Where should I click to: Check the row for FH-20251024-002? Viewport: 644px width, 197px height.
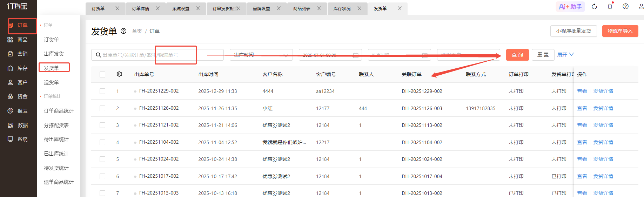point(102,159)
